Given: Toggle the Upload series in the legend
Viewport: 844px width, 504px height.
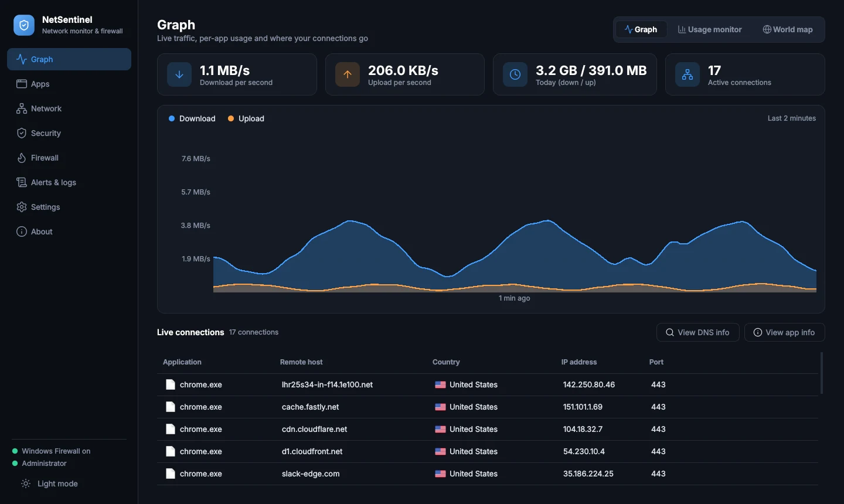Looking at the screenshot, I should [246, 118].
